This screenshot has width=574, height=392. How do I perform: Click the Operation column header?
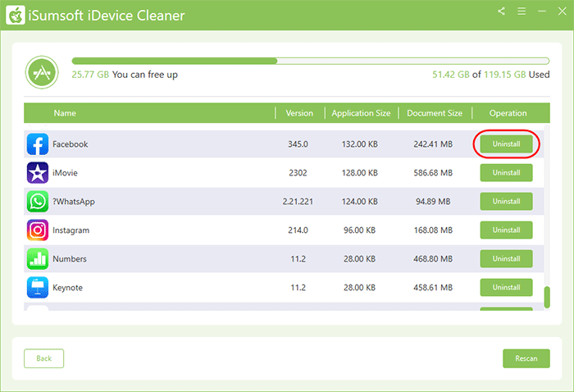click(x=508, y=113)
